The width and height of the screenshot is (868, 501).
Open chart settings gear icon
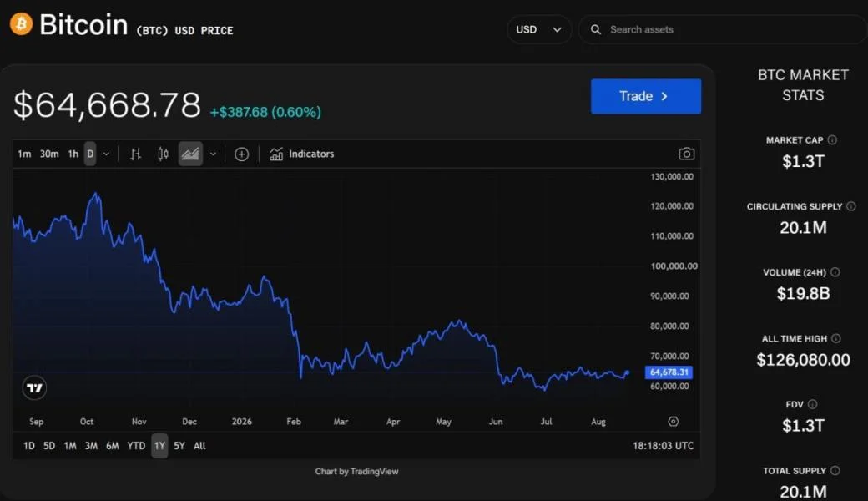(674, 422)
